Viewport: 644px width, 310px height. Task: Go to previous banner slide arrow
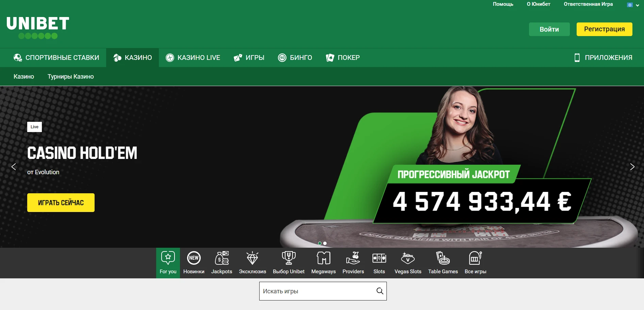tap(14, 167)
